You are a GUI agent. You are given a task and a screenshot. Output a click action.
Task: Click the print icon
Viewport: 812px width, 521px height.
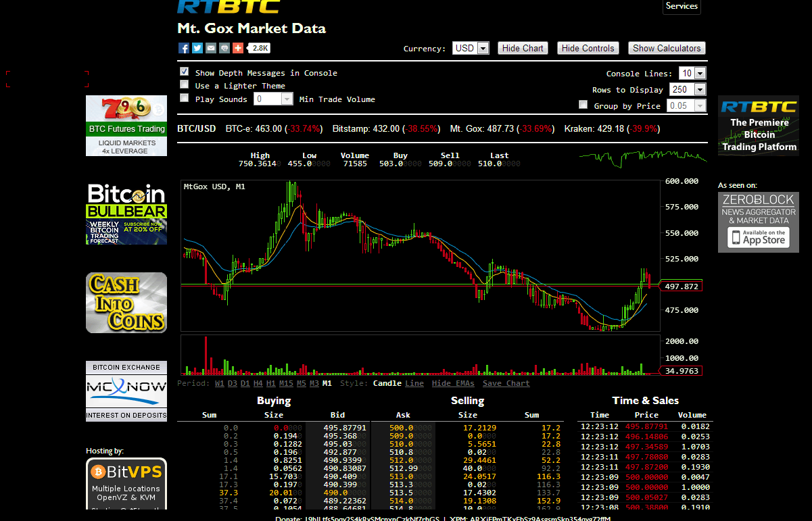pyautogui.click(x=224, y=48)
